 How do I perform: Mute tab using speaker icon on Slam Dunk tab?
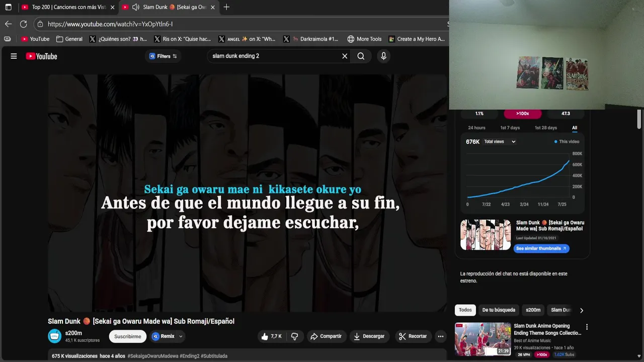135,7
